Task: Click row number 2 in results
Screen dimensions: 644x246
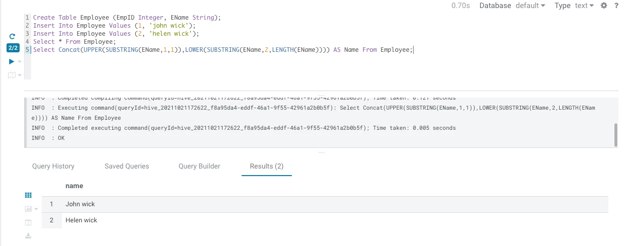Action: [x=51, y=220]
